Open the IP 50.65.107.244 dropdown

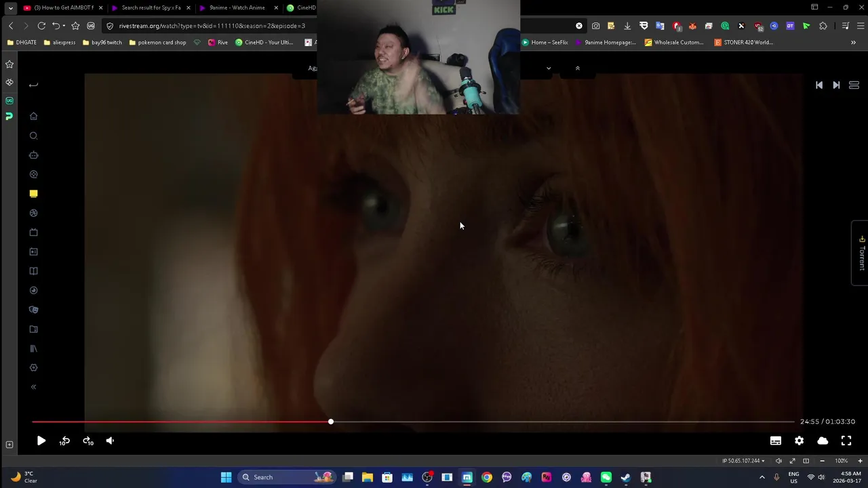(743, 461)
